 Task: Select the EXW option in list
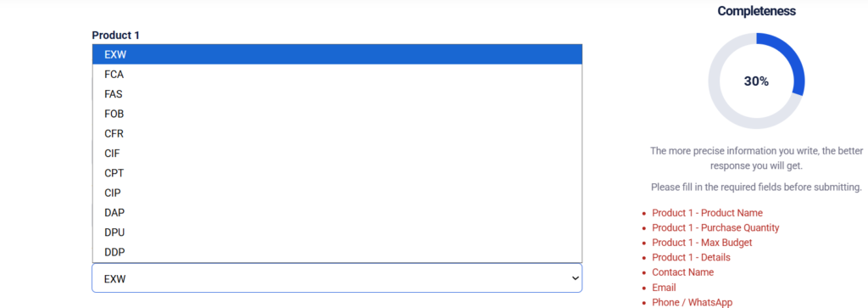337,54
